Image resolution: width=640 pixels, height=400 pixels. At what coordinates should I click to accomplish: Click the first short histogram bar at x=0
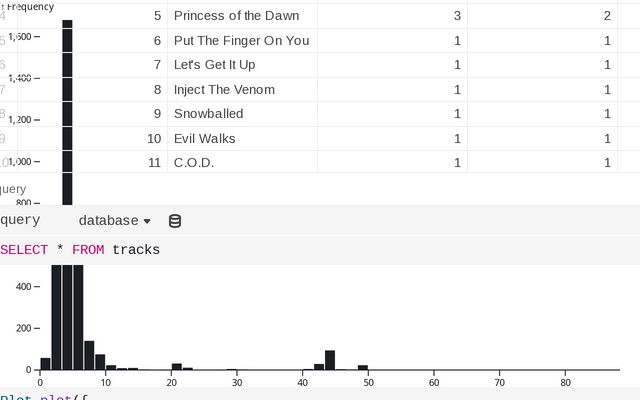(45, 363)
